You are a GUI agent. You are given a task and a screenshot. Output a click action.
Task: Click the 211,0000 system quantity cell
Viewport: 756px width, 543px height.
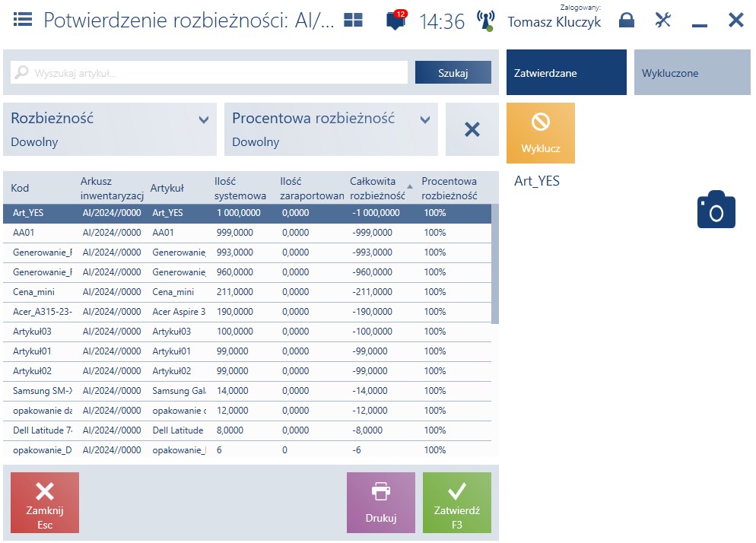[235, 292]
